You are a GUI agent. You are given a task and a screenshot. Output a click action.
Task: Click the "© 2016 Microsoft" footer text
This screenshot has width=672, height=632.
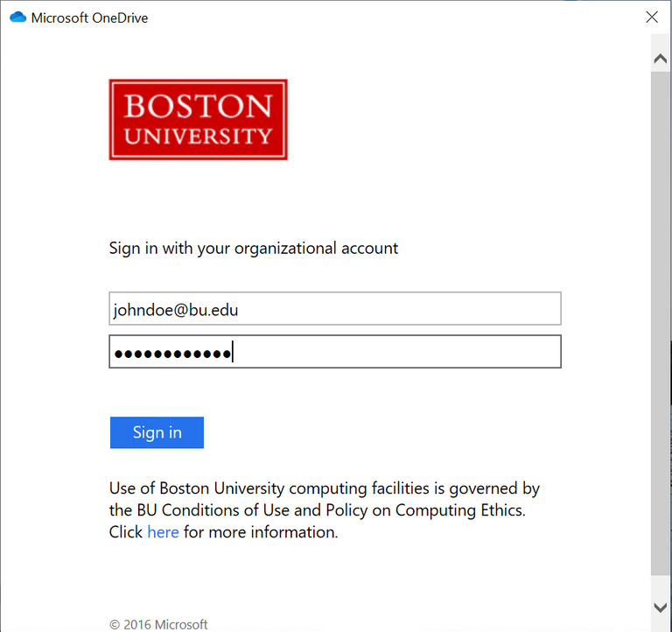158,624
